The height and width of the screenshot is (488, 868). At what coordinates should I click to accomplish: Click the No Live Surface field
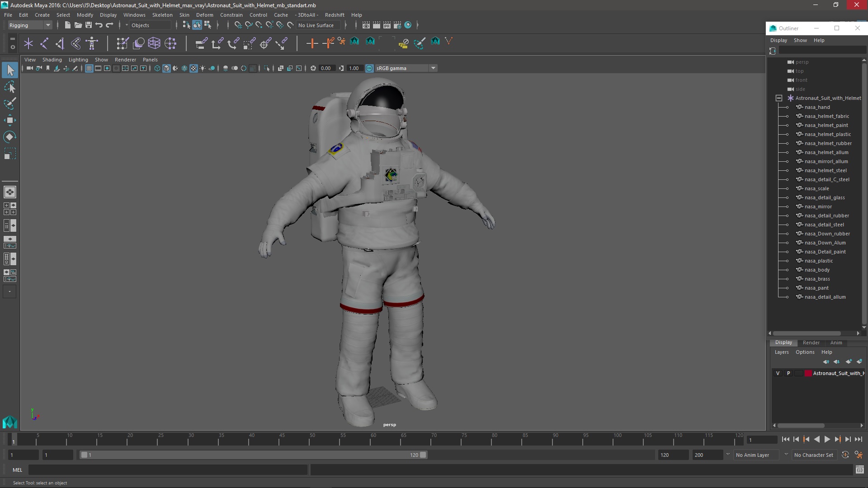coord(318,25)
